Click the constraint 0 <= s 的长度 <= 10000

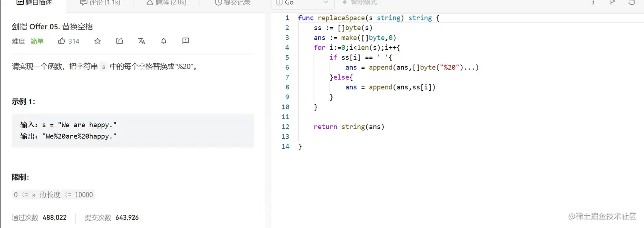[53, 195]
